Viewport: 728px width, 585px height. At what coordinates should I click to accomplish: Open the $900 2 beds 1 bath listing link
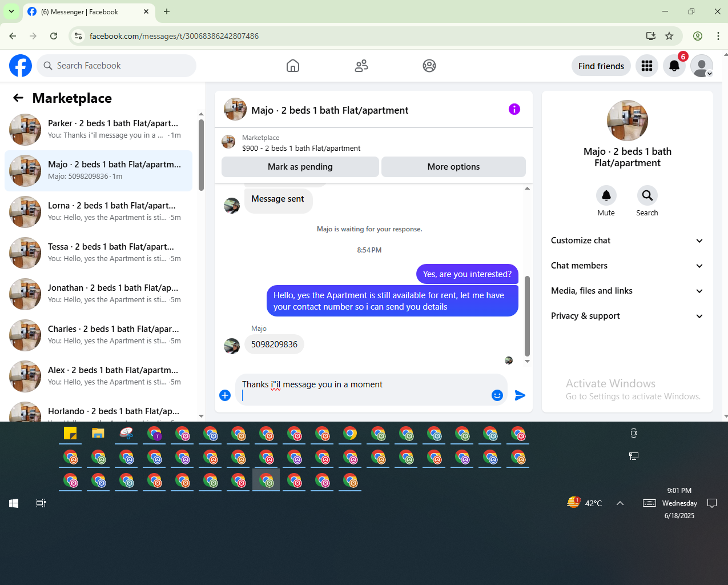pos(301,148)
